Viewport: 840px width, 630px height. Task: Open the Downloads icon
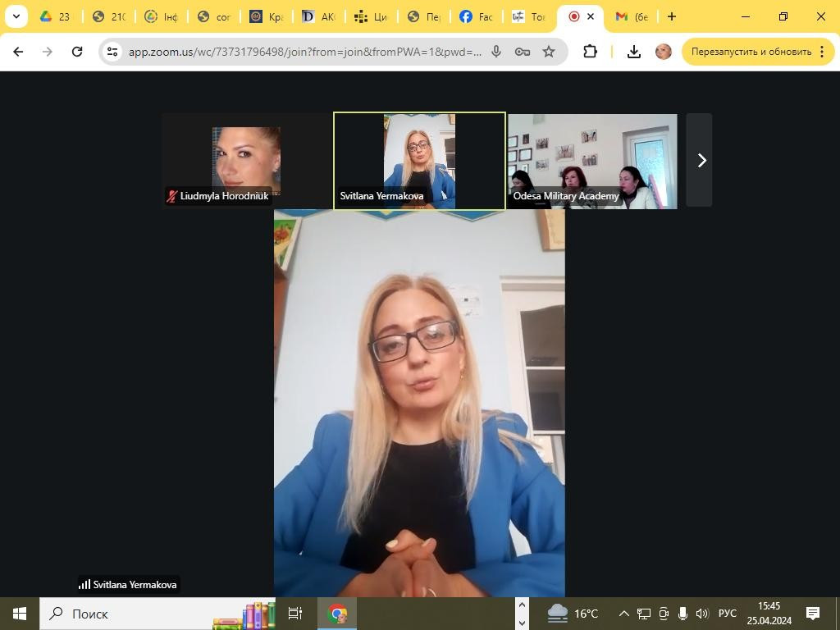[x=634, y=52]
